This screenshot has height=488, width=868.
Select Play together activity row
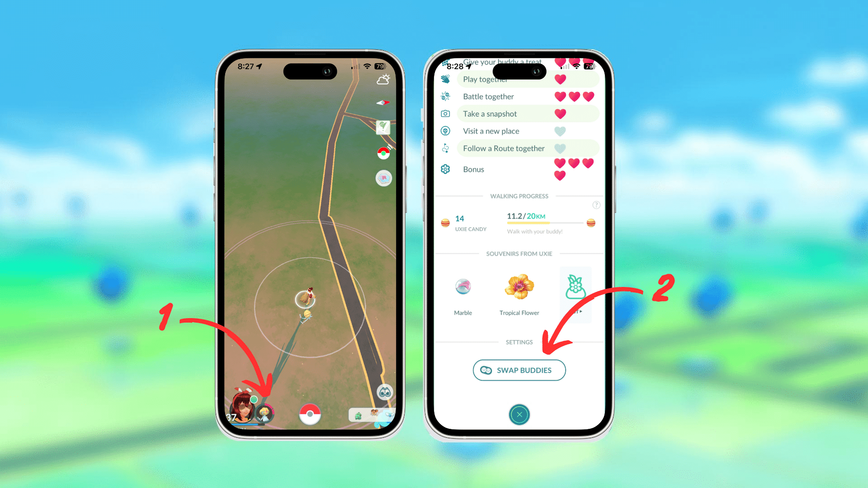point(519,79)
